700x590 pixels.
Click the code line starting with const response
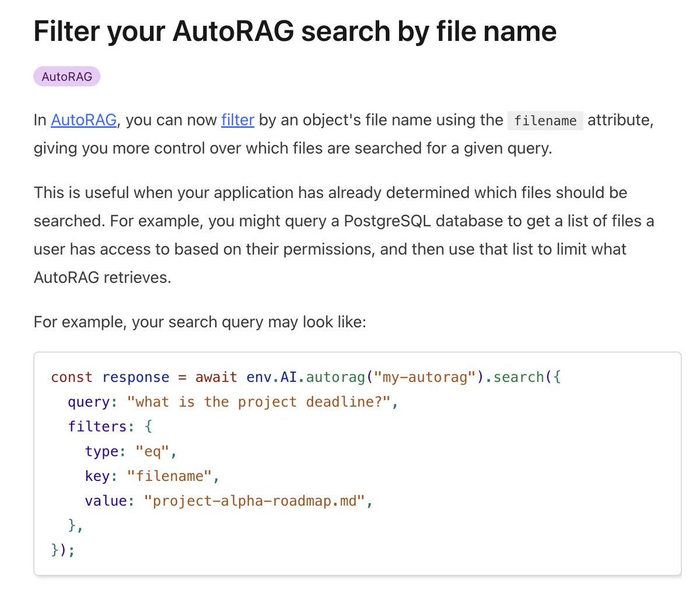(x=306, y=377)
